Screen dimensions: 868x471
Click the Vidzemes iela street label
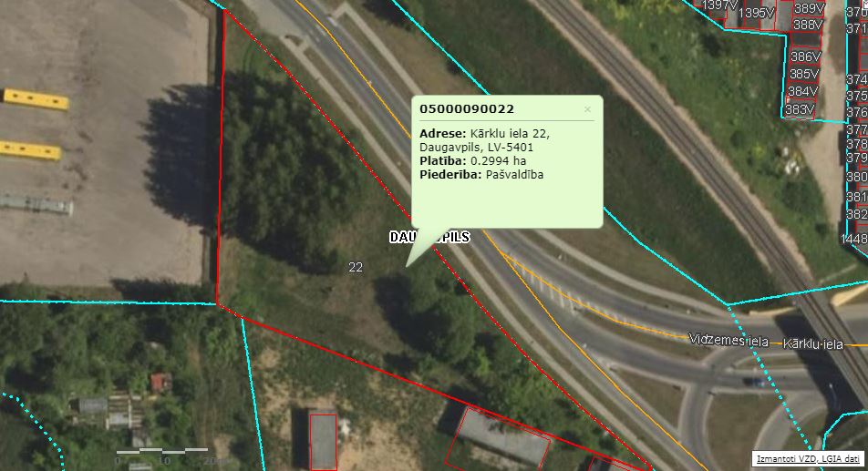[x=728, y=340]
